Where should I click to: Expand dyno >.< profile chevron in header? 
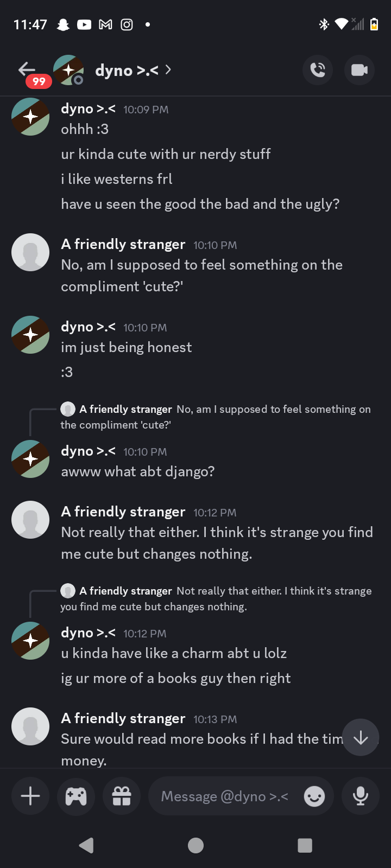pyautogui.click(x=168, y=69)
